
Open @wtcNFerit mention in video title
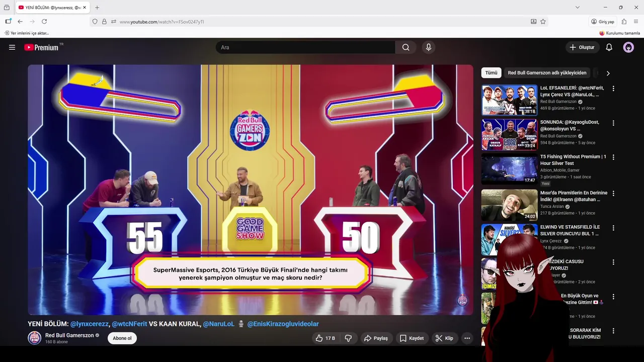coord(129,324)
